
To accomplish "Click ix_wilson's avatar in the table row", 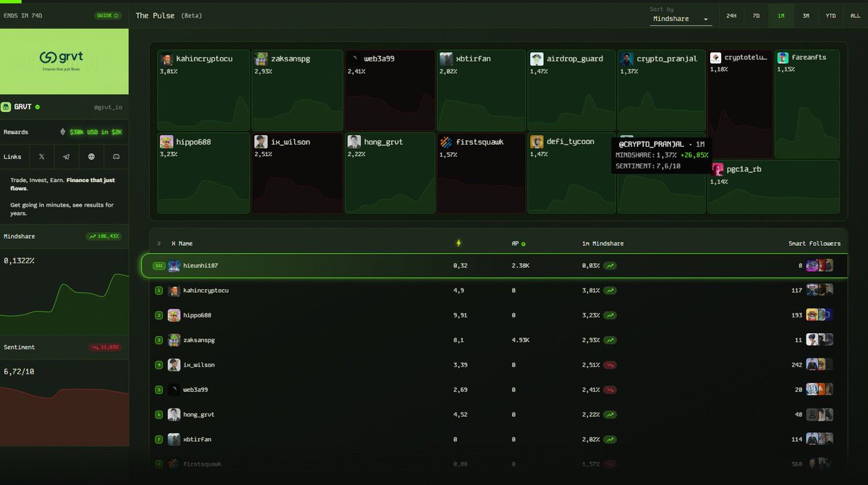I will click(x=174, y=365).
